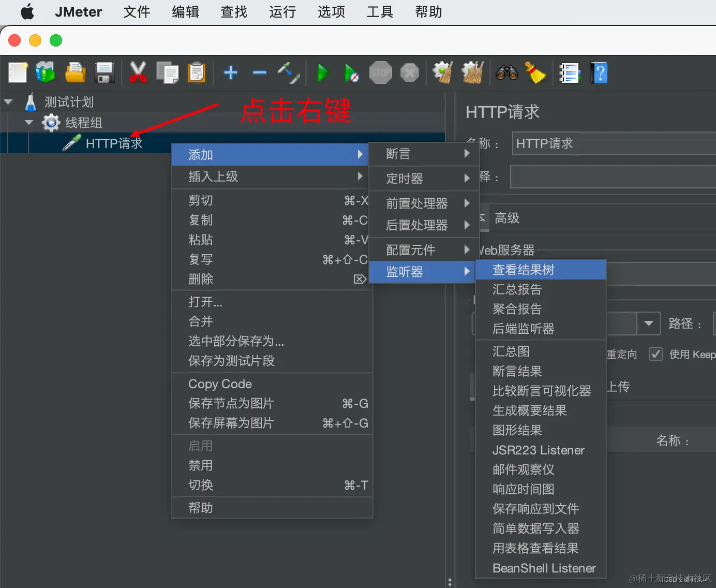Choose JSR223 Listener
This screenshot has width=716, height=588.
pyautogui.click(x=541, y=450)
